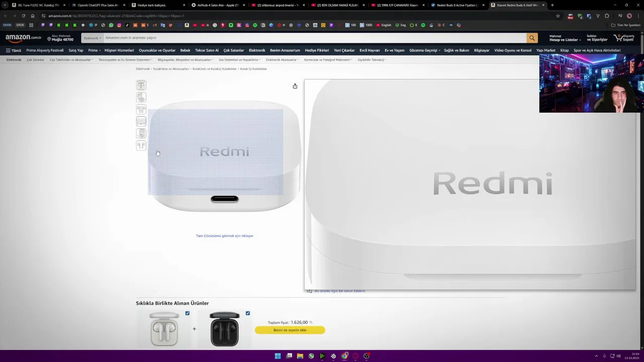Expand Bilgisayarlar, Bileşenleri ve Aksesuarları submenu

(185, 60)
